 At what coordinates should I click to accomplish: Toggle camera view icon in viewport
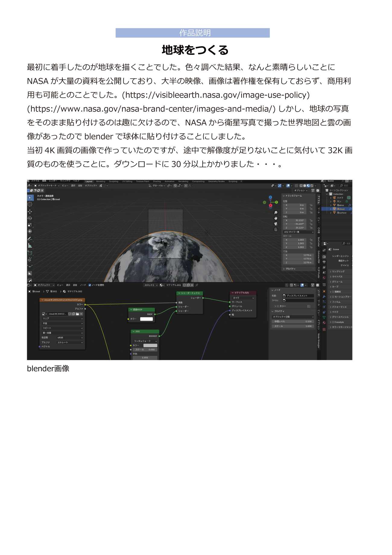(x=276, y=224)
